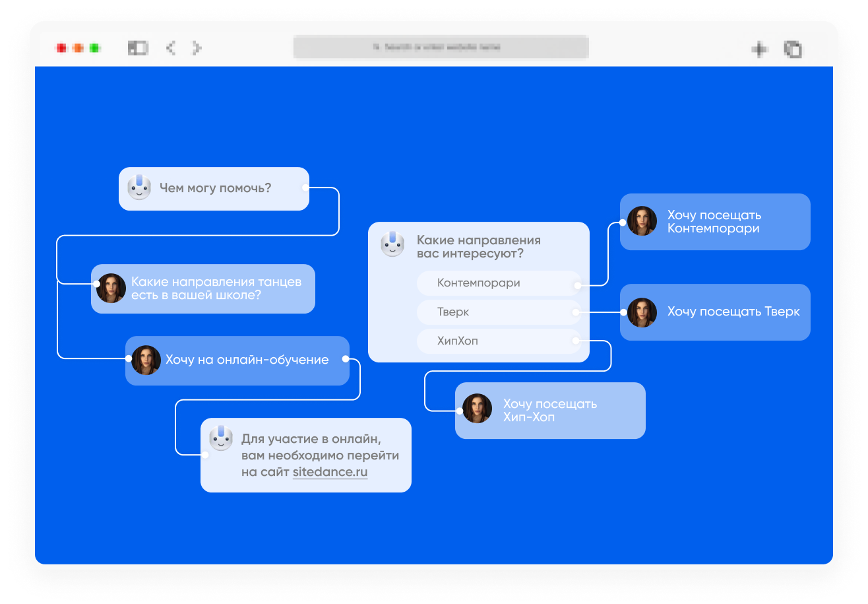Go forward with the browser forward arrow
This screenshot has width=868, height=604.
coord(197,48)
